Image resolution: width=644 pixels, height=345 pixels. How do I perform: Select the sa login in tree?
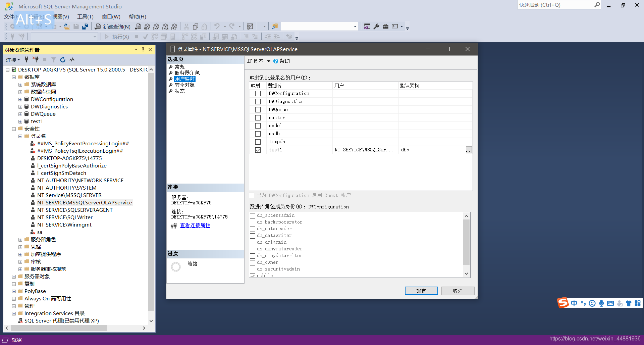pos(40,232)
